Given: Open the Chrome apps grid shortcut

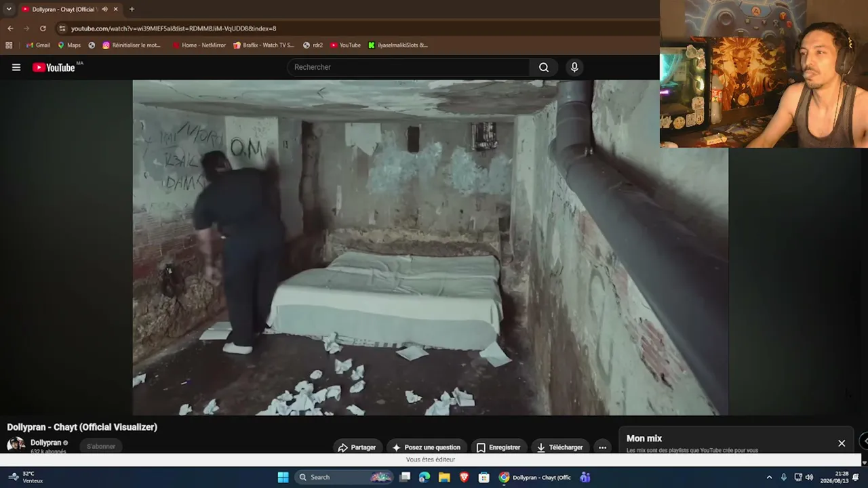Looking at the screenshot, I should coord(9,45).
